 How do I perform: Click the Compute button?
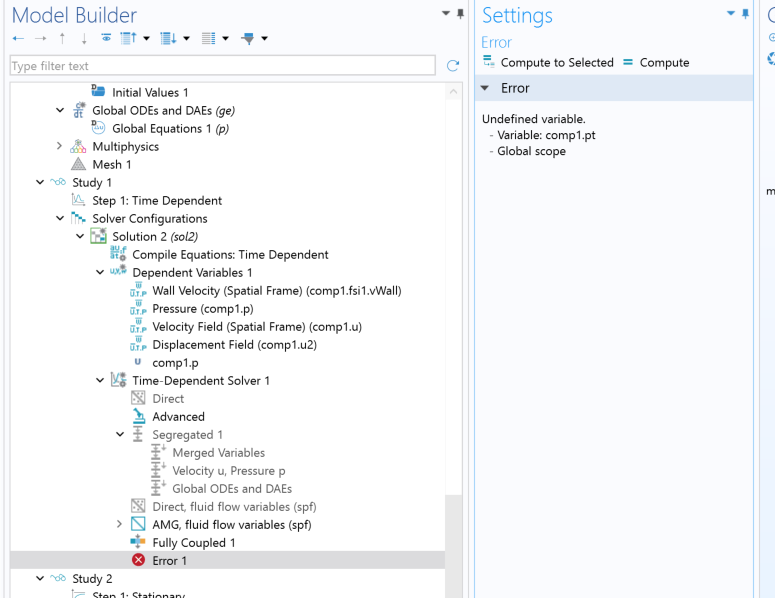coord(655,62)
